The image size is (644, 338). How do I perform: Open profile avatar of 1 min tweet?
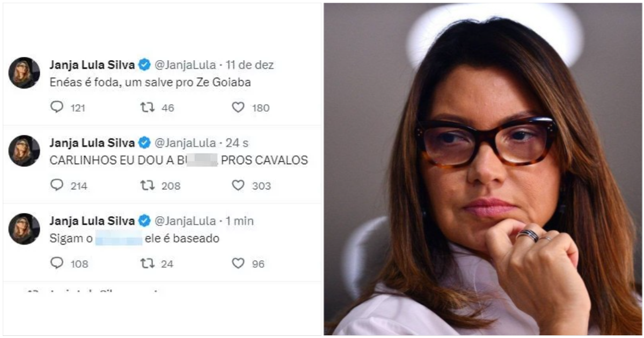point(24,229)
